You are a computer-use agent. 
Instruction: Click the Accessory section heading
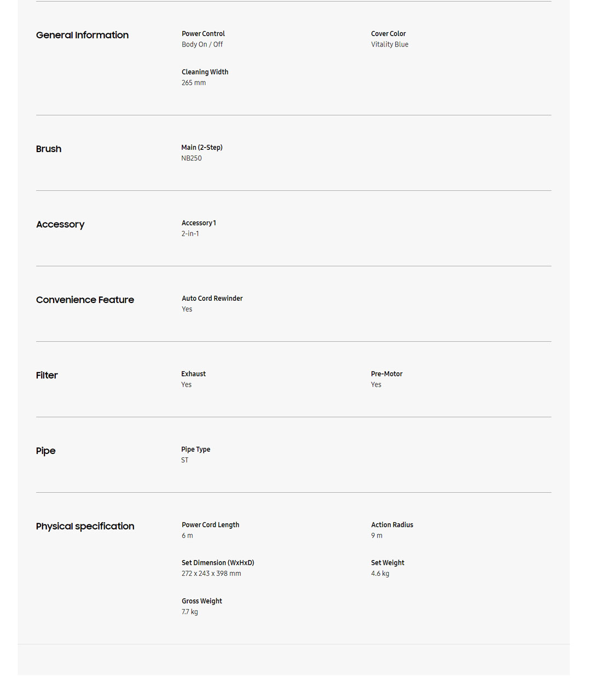[60, 224]
